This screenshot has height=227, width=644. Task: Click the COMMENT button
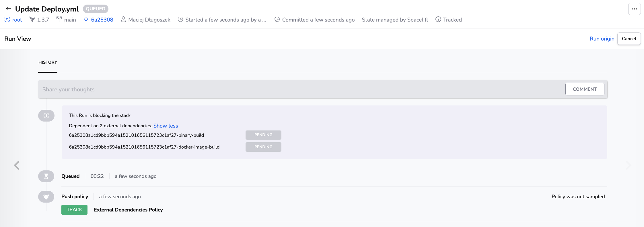click(585, 89)
